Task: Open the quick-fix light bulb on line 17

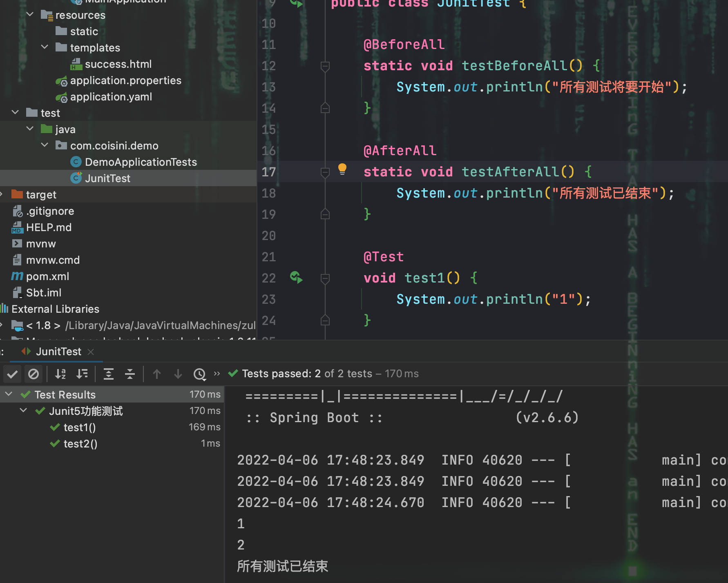Action: [x=342, y=169]
